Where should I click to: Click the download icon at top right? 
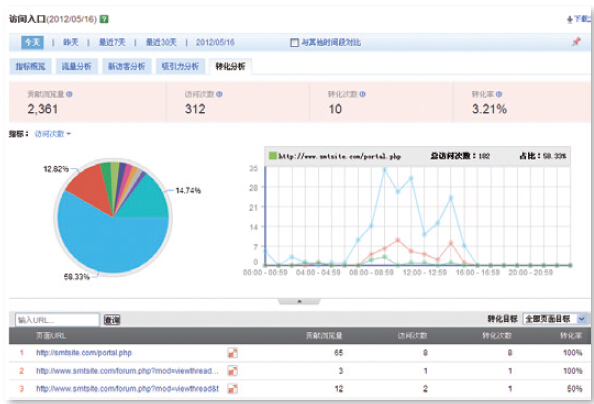point(569,19)
